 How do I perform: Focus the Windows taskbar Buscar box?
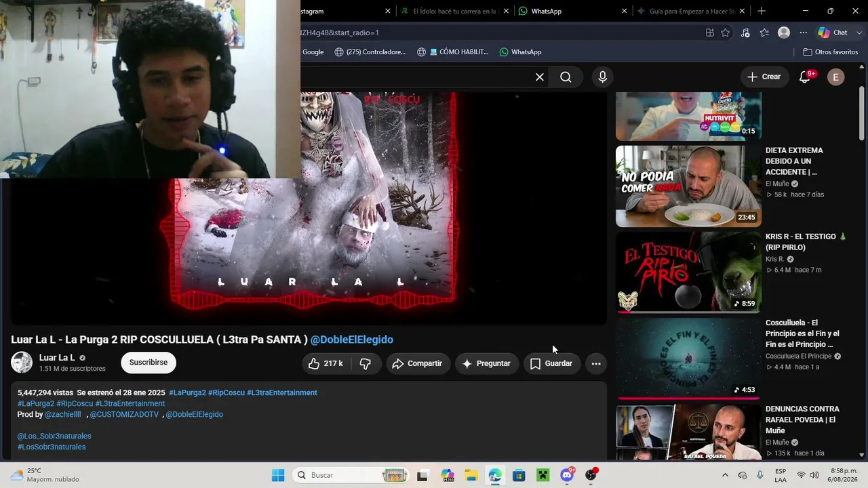pos(351,475)
